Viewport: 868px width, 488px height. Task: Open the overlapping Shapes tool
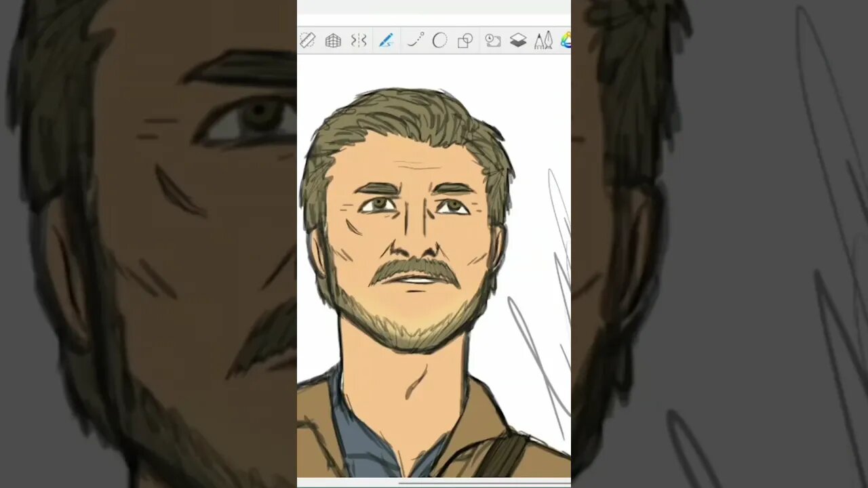click(x=465, y=41)
